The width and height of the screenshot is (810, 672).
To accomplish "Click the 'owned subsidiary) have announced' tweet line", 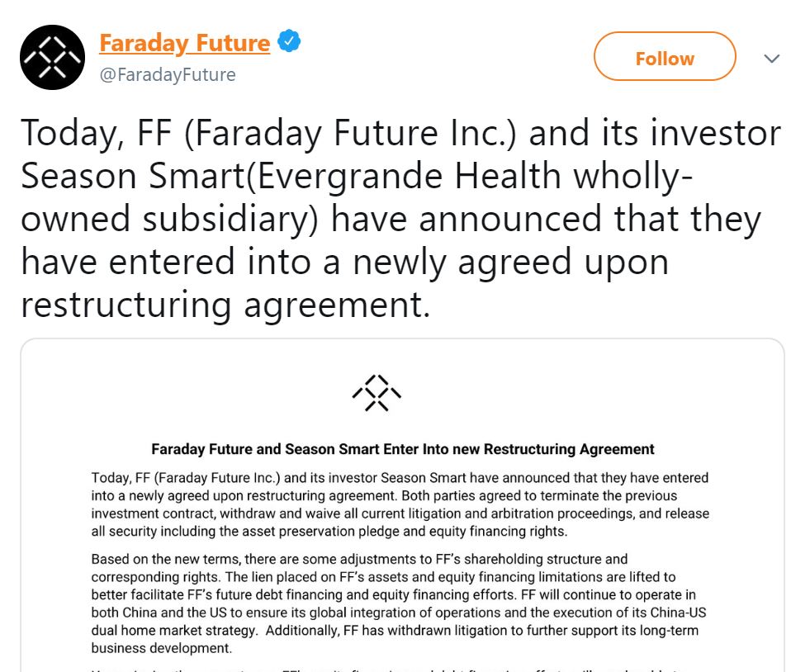I will click(x=391, y=220).
